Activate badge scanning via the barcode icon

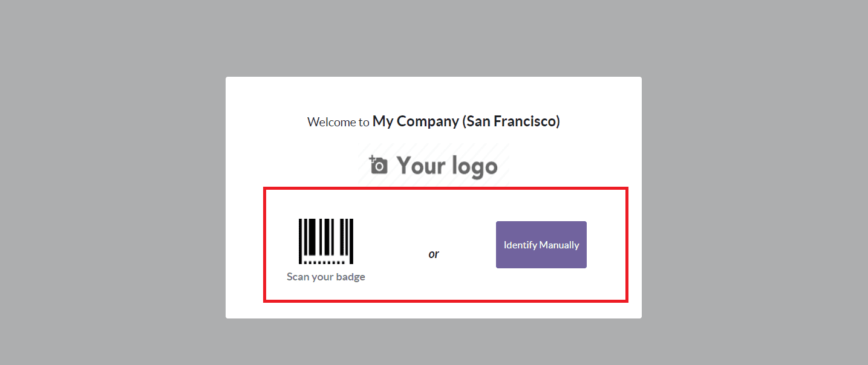pos(325,242)
